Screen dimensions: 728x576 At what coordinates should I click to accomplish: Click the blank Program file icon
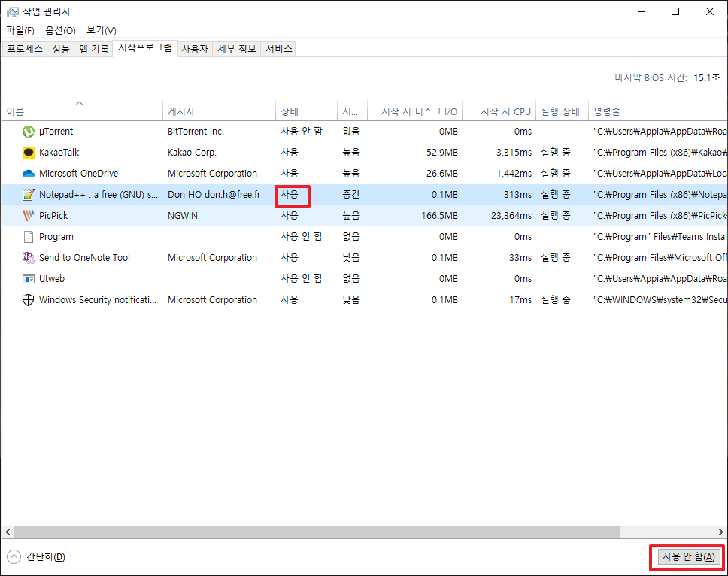(29, 237)
